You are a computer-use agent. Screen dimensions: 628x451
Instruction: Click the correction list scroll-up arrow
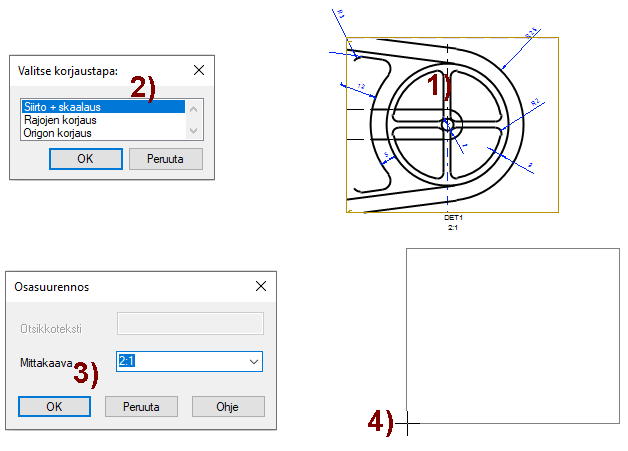coord(194,107)
